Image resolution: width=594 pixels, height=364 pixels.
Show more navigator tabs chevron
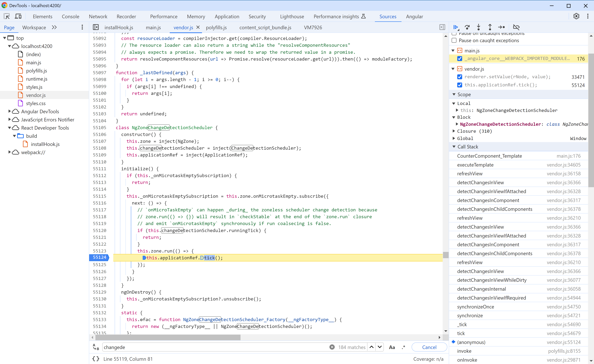tap(54, 27)
